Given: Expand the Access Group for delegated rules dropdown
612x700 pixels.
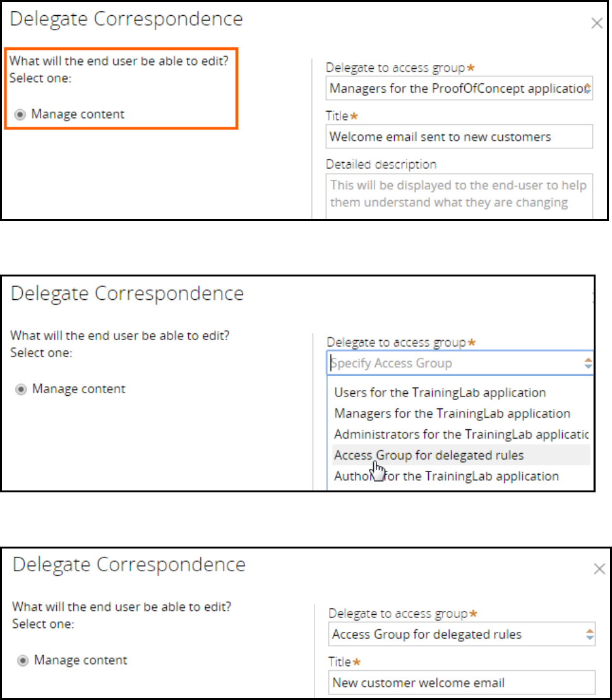Looking at the screenshot, I should pyautogui.click(x=462, y=634).
